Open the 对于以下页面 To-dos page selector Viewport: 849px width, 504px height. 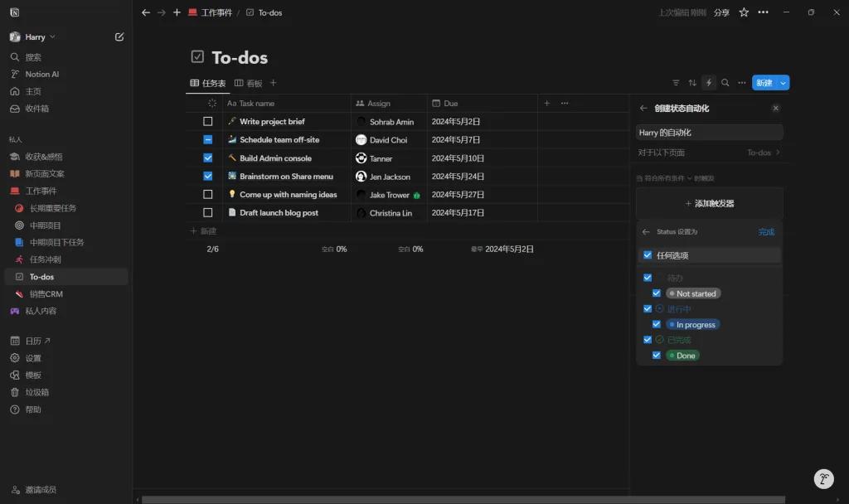(763, 153)
